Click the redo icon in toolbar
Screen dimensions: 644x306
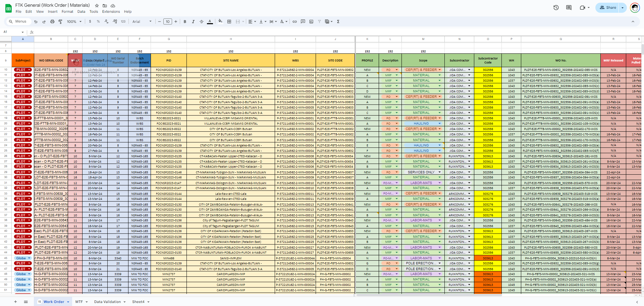[x=44, y=21]
